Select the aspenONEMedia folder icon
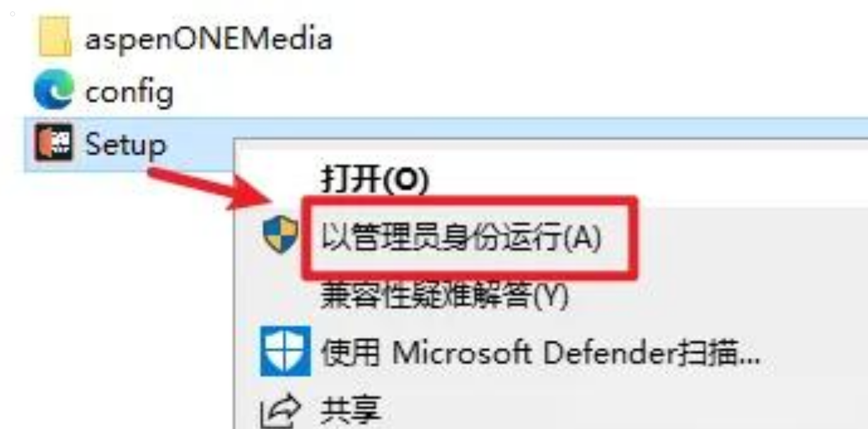The image size is (868, 429). tap(54, 38)
